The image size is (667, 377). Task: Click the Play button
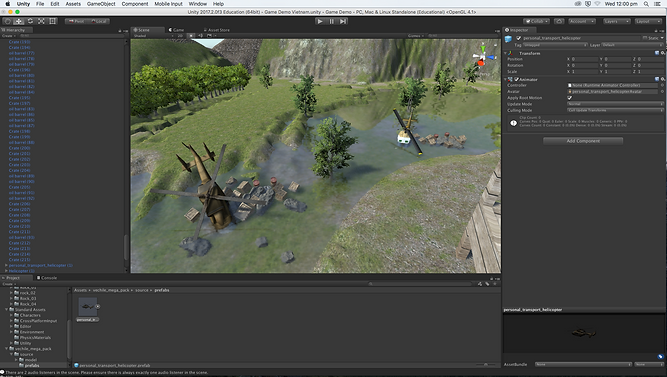pos(320,21)
